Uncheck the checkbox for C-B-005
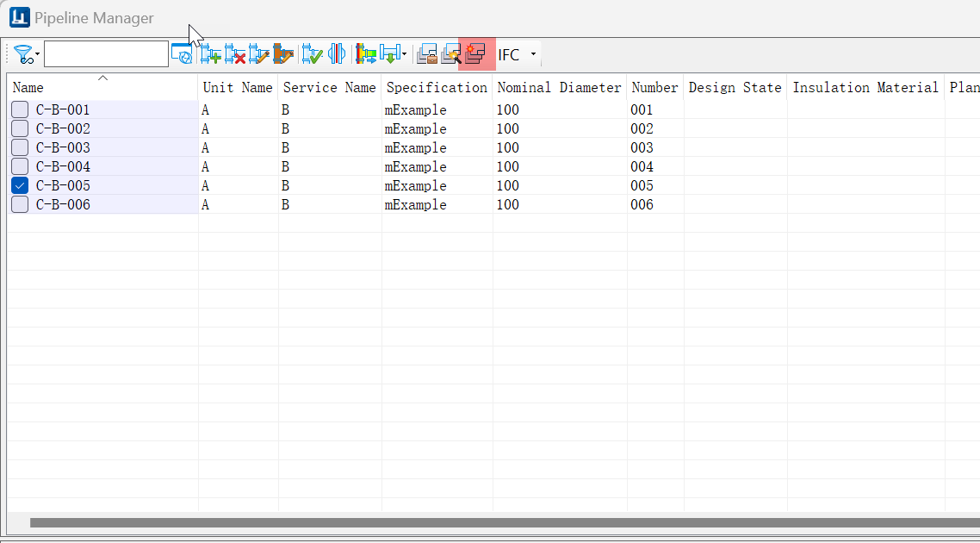 (x=19, y=184)
